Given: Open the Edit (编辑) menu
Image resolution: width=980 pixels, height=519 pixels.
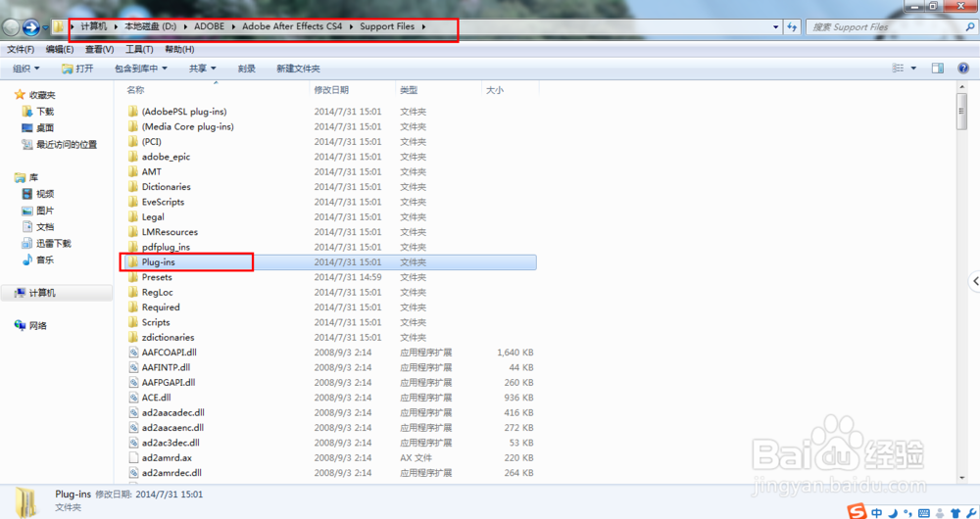Looking at the screenshot, I should tap(60, 49).
